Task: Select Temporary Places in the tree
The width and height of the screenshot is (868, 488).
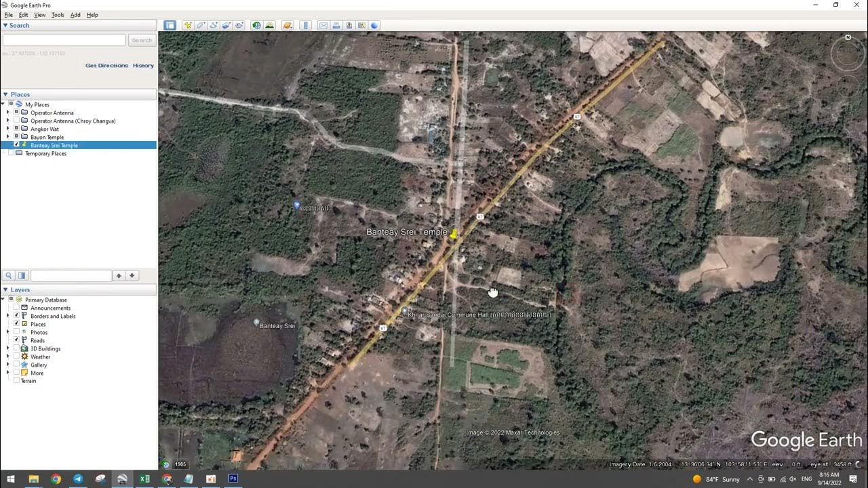Action: pyautogui.click(x=45, y=153)
